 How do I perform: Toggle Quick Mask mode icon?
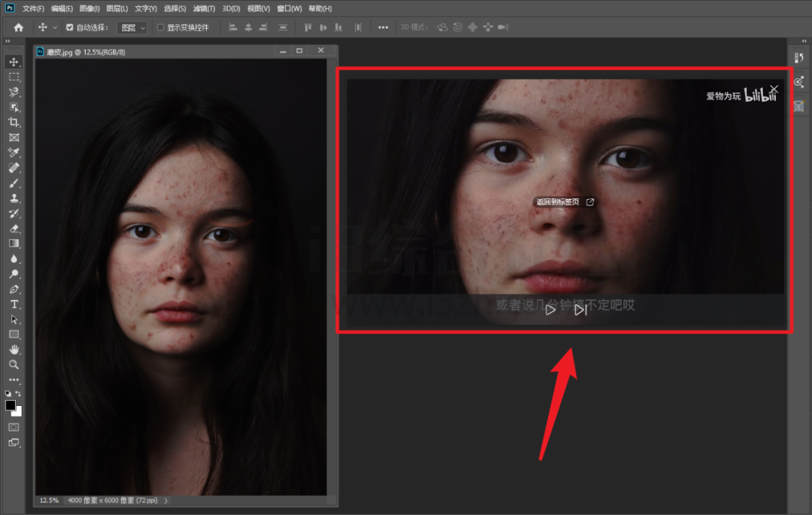pyautogui.click(x=14, y=427)
